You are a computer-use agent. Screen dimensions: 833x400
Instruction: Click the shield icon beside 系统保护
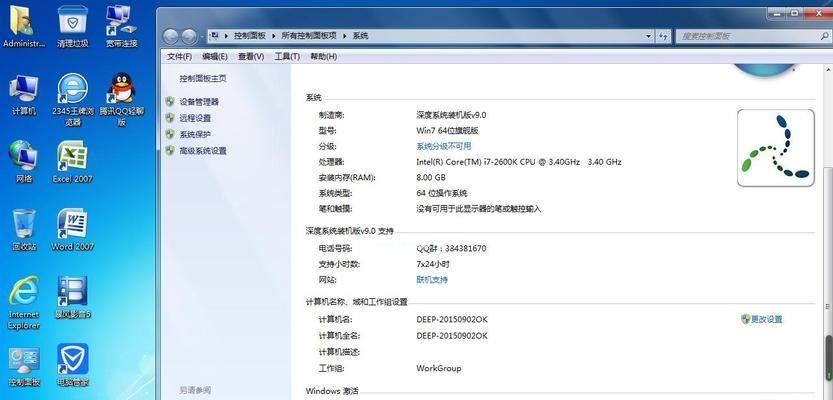(x=170, y=134)
